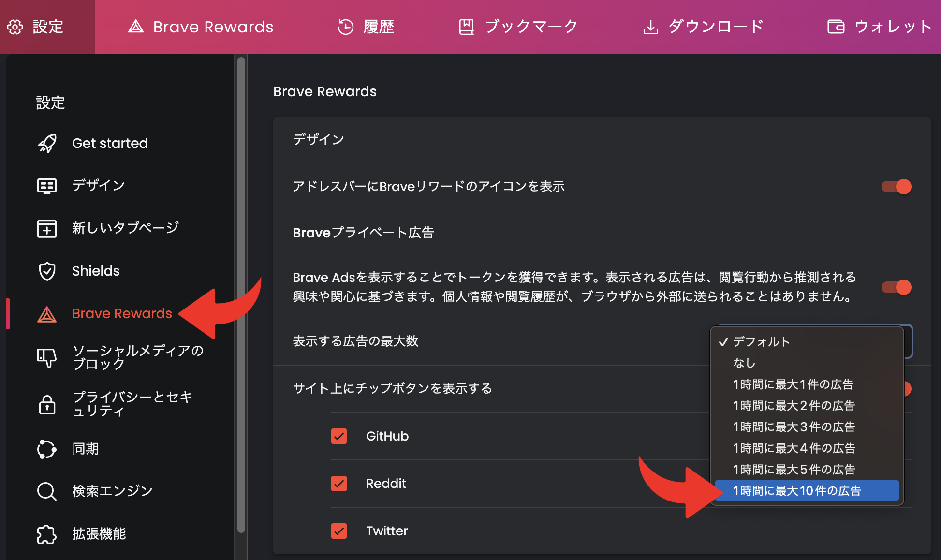Open the Shields settings section
The height and width of the screenshot is (560, 941).
point(96,271)
